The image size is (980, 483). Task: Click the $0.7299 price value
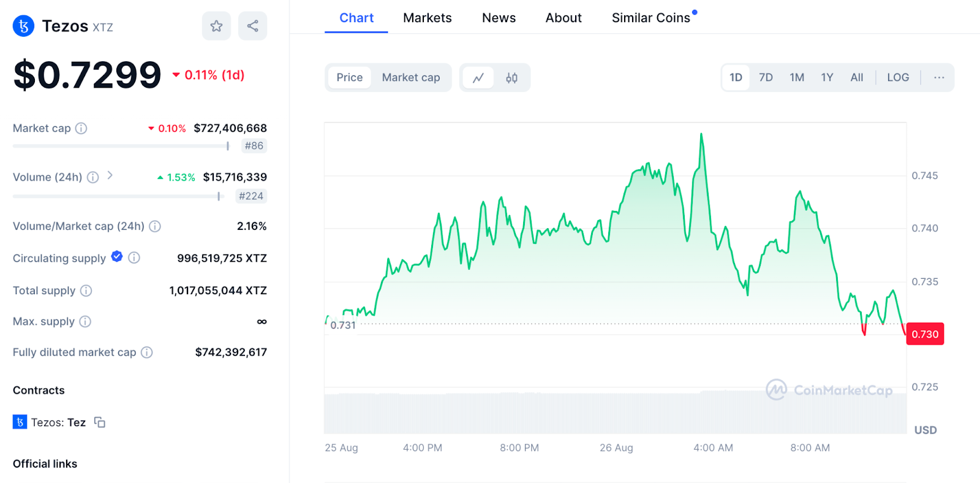coord(87,75)
